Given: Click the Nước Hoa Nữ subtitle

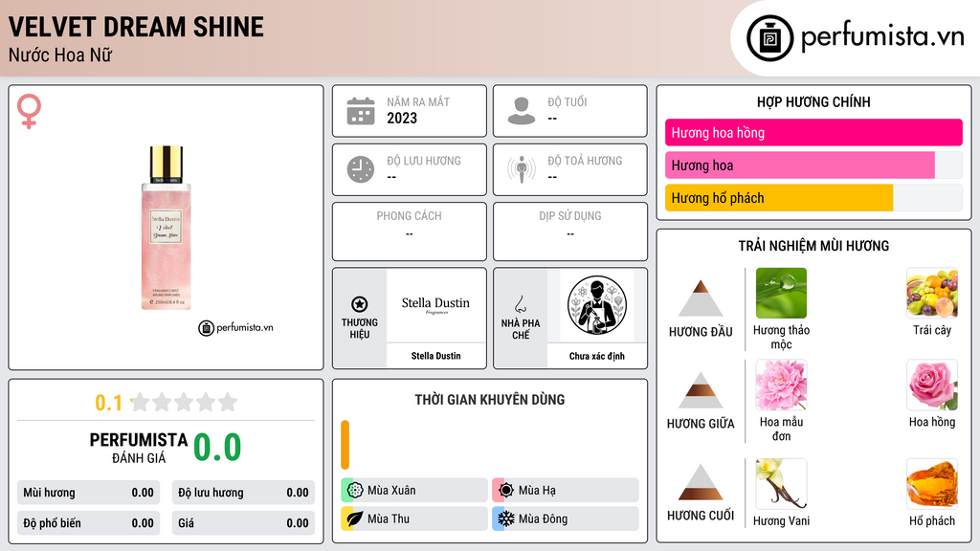Looking at the screenshot, I should point(60,55).
